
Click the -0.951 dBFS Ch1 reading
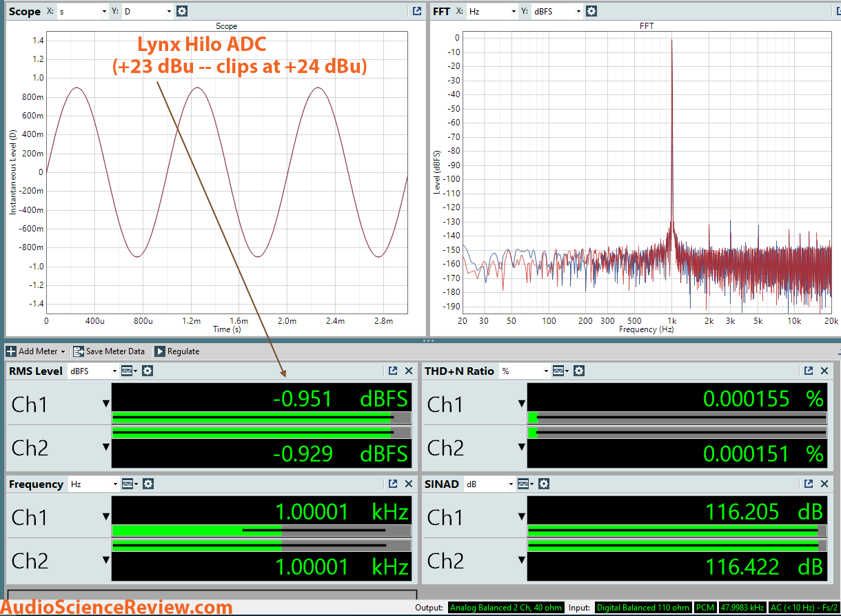point(340,398)
